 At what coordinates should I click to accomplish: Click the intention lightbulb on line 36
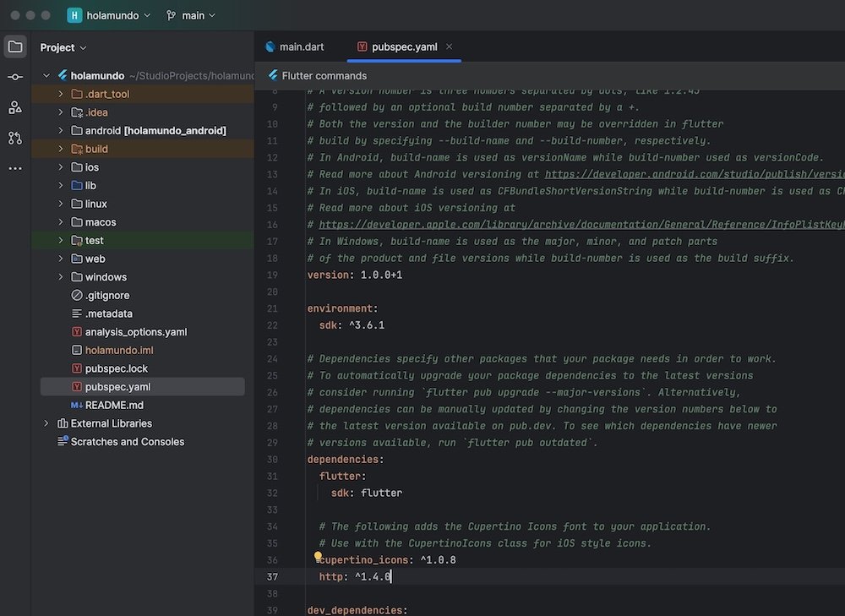(x=318, y=555)
